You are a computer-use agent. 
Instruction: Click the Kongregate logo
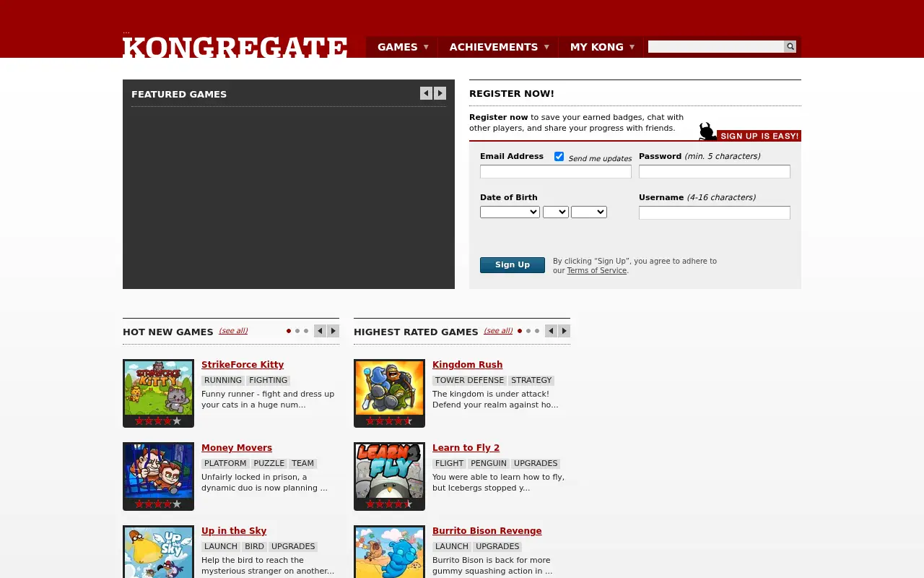[235, 46]
